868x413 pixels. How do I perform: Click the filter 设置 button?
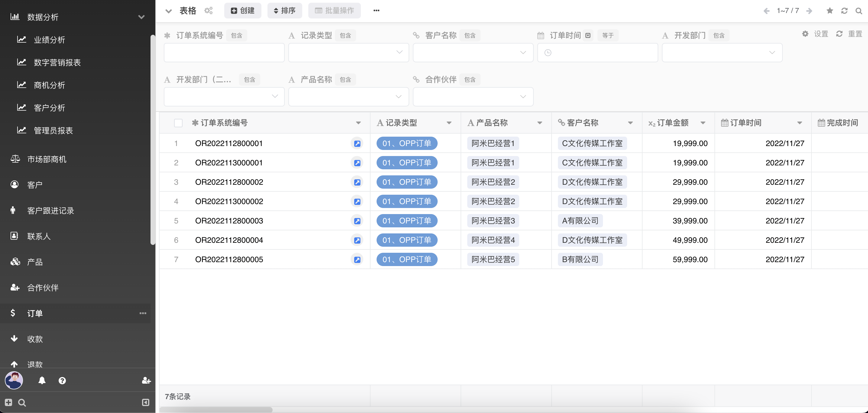(x=815, y=34)
